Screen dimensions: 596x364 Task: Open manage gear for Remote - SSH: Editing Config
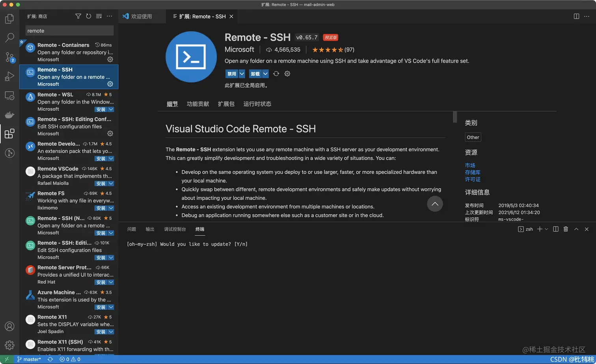[110, 134]
